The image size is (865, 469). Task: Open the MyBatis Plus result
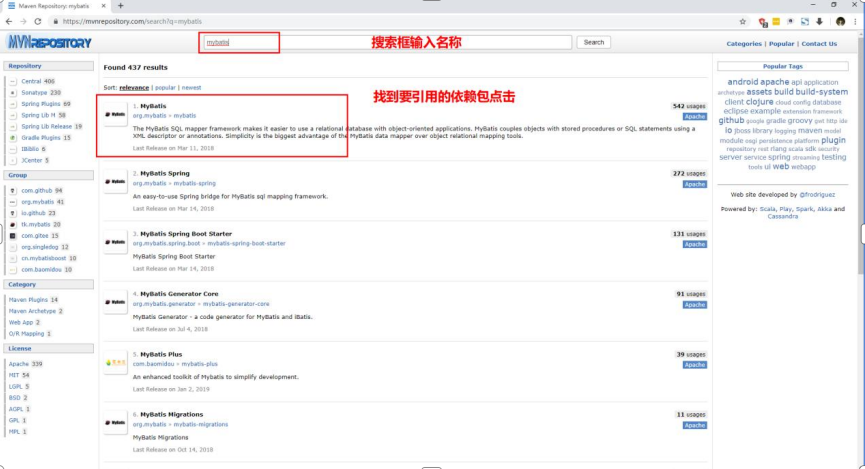161,354
